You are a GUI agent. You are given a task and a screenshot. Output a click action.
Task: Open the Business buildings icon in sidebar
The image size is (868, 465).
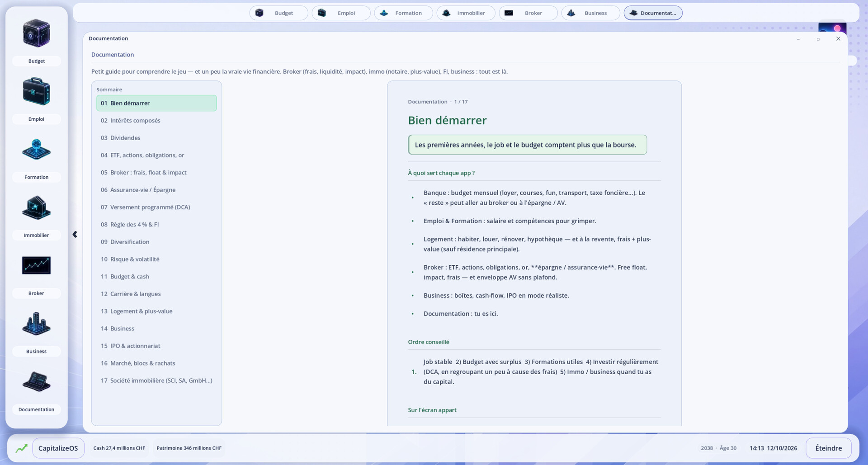[36, 324]
